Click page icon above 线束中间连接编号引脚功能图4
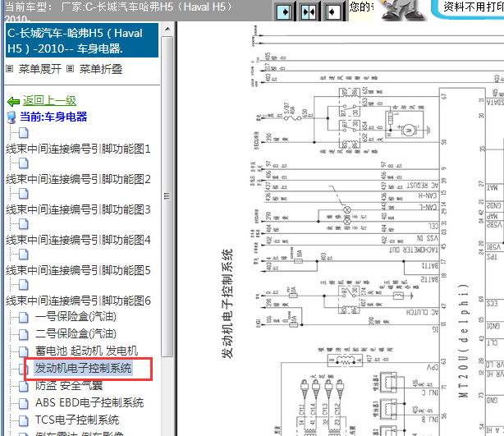The height and width of the screenshot is (436, 504). (x=24, y=224)
